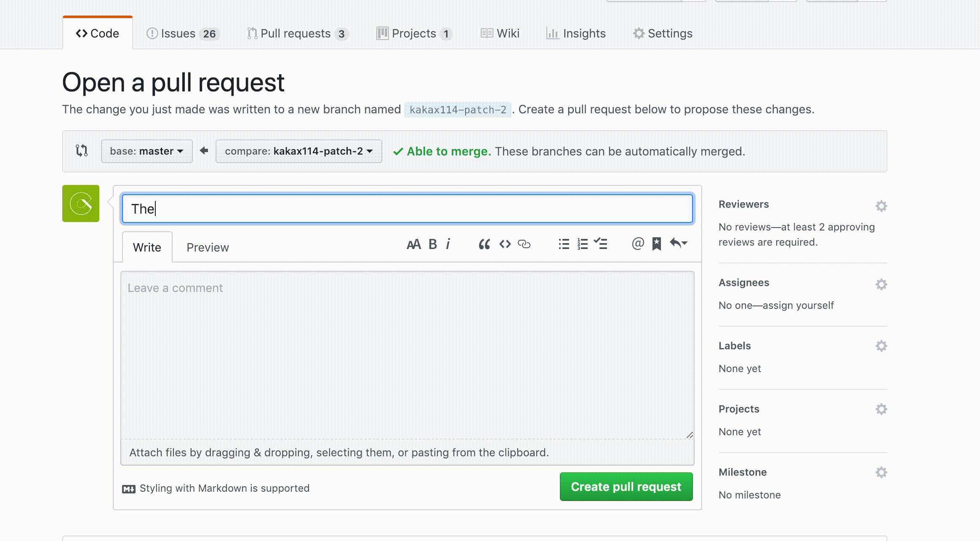The height and width of the screenshot is (541, 980).
Task: Insert a quote with toolbar icon
Action: tap(484, 244)
